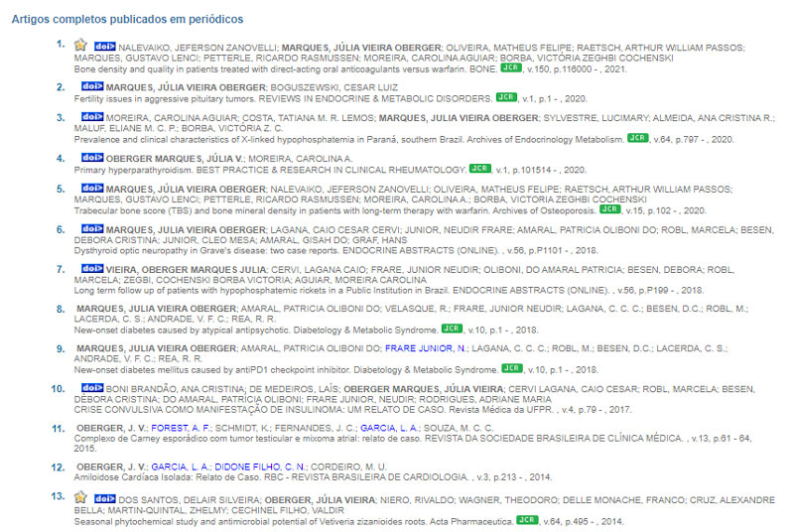
Task: Click JCR badge for Reviews in Endocrine article
Action: click(x=508, y=98)
